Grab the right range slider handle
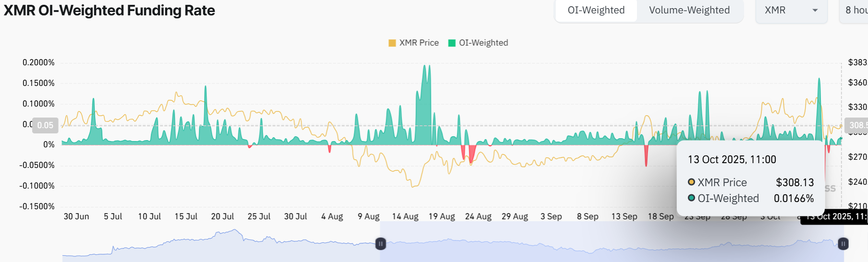The image size is (868, 262). (x=843, y=244)
